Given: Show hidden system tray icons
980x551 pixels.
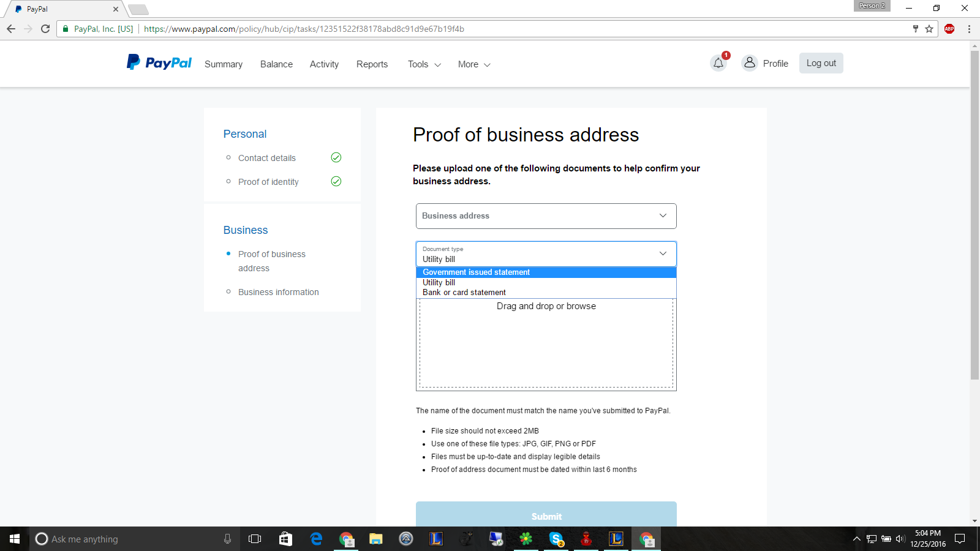Looking at the screenshot, I should coord(857,539).
